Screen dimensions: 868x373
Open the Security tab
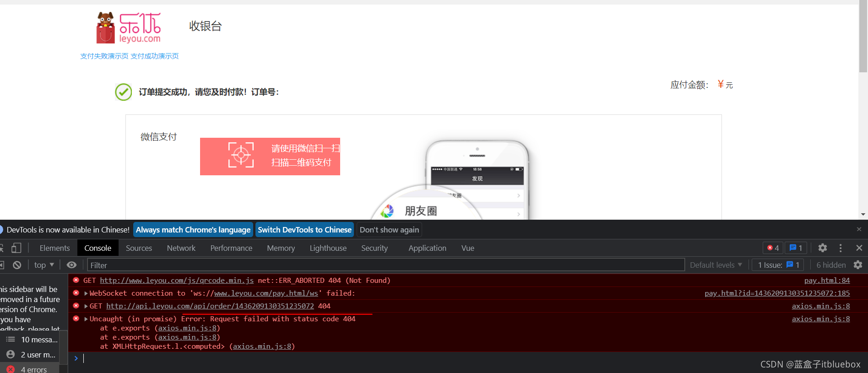(374, 248)
